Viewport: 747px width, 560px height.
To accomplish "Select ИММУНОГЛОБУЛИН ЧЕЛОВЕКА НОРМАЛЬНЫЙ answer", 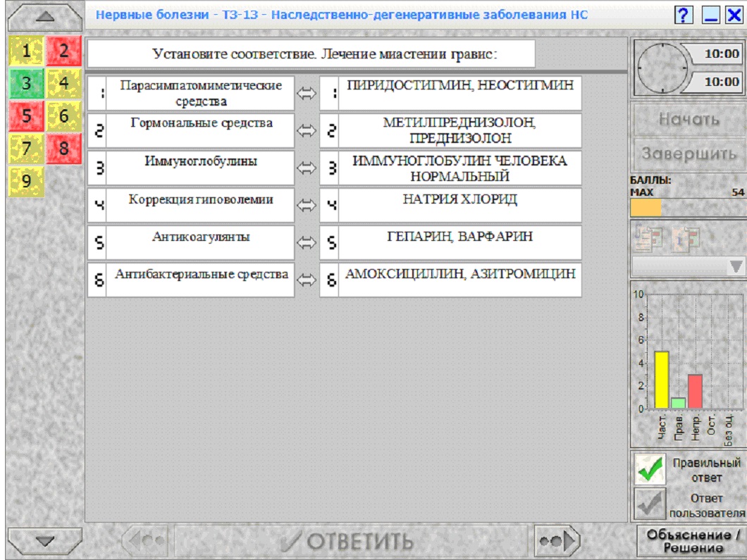I will tap(451, 168).
